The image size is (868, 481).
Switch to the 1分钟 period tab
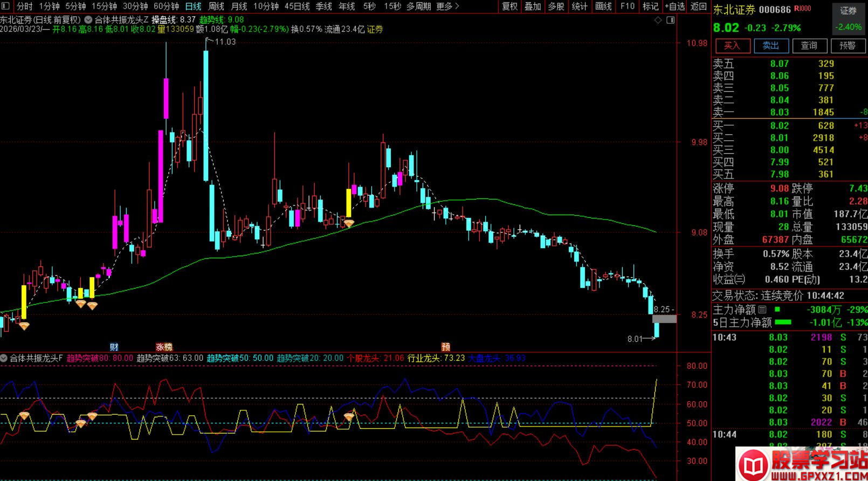point(50,6)
